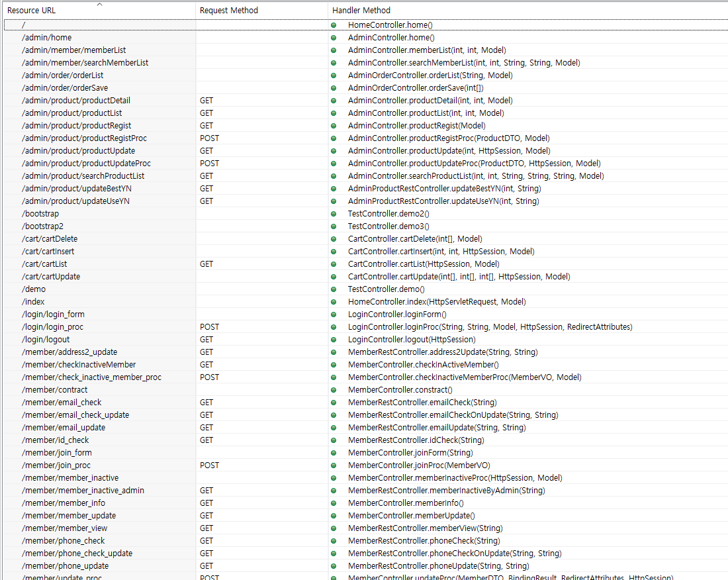This screenshot has height=580, width=728.
Task: Select the /member/phone_check_update URL
Action: [77, 553]
